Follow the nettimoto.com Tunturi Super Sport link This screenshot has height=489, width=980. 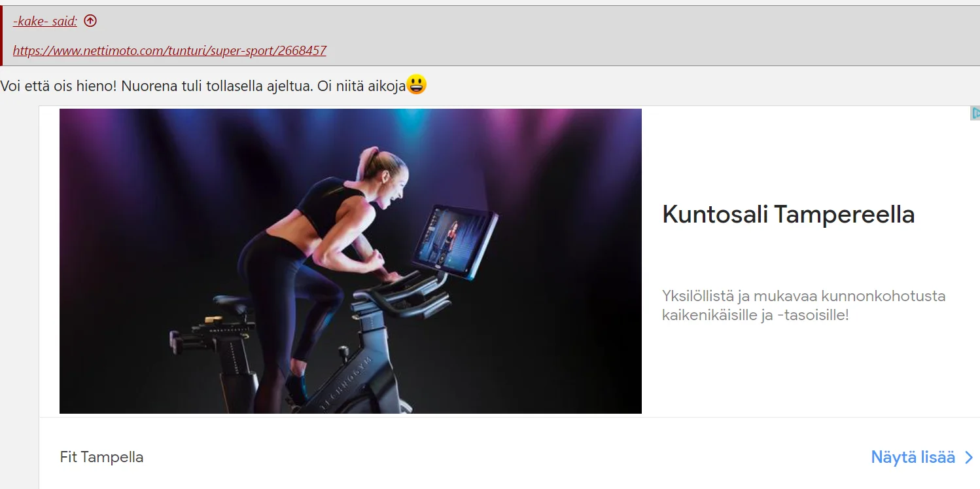coord(169,50)
